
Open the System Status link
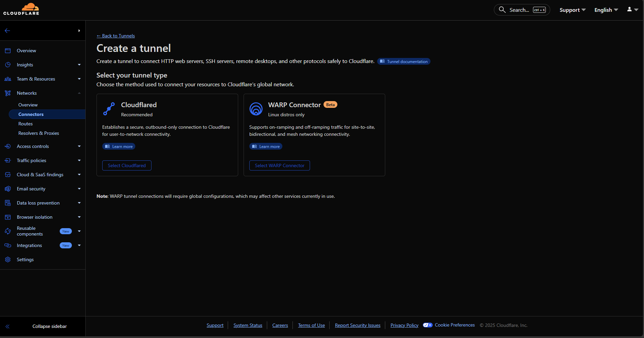coord(248,325)
